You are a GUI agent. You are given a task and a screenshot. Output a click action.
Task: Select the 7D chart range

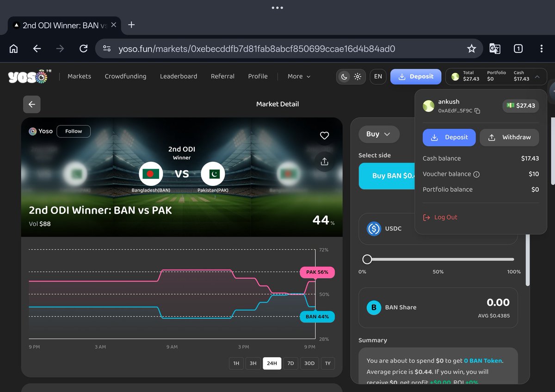290,363
